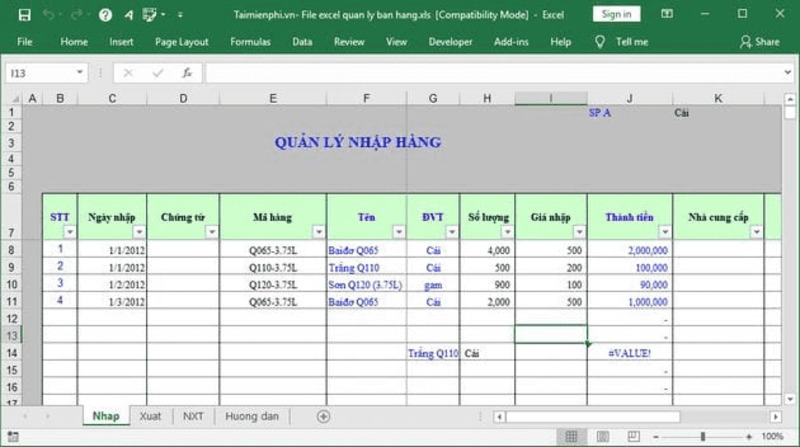Viewport: 800px width, 447px height.
Task: Switch to the Huong dan sheet tab
Action: click(x=252, y=416)
